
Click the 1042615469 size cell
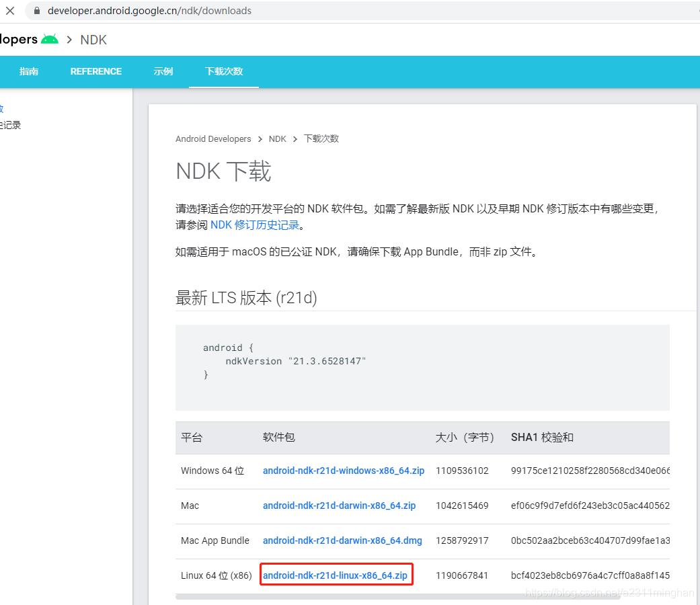click(x=462, y=506)
